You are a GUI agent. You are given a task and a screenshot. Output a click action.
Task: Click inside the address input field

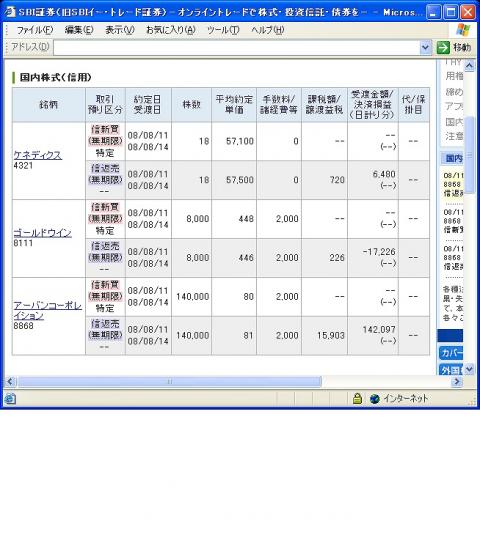[236, 47]
